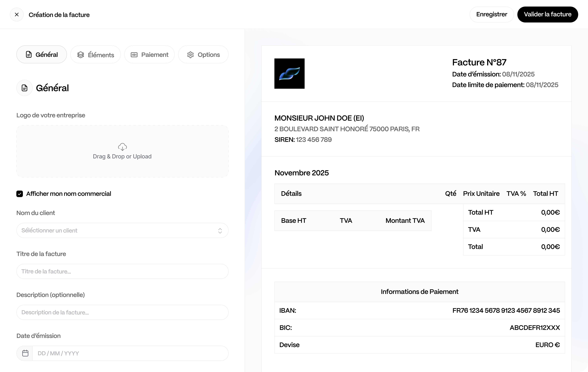Image resolution: width=588 pixels, height=372 pixels.
Task: Click the gear icon on the Options tab
Action: point(190,55)
